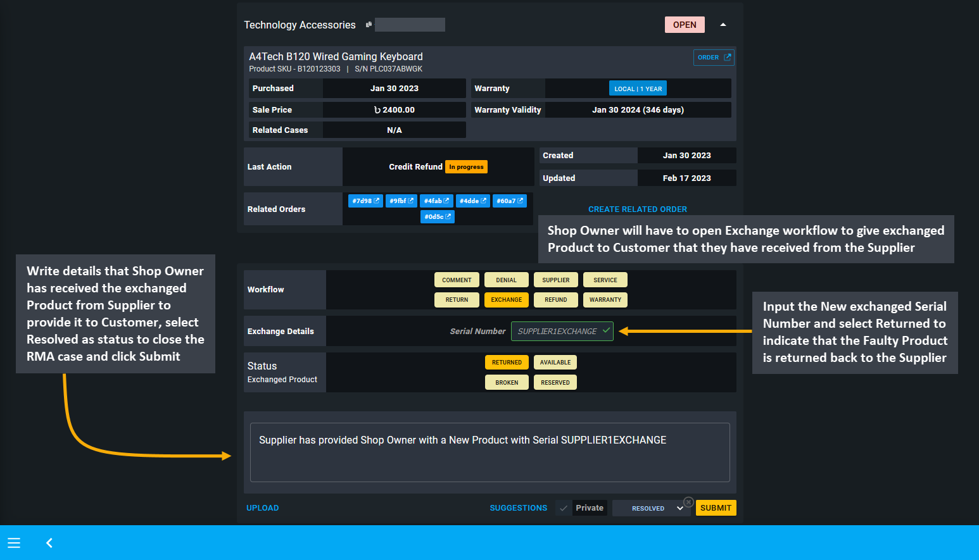
Task: Click the back chevron arrow
Action: pyautogui.click(x=49, y=543)
